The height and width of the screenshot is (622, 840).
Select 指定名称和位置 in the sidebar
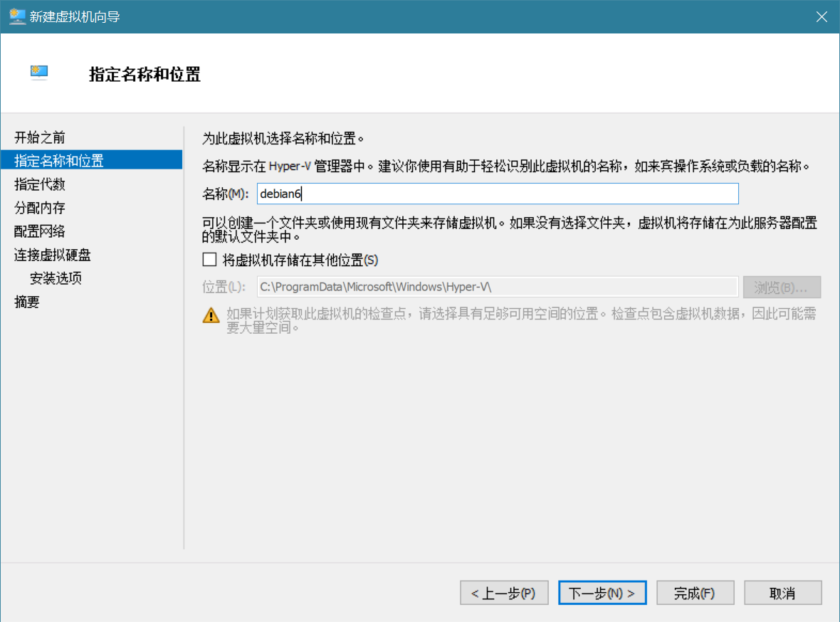click(x=58, y=161)
